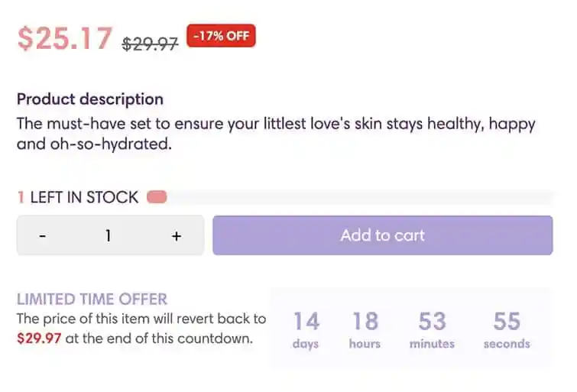The image size is (577, 392).
Task: Click the quantity input field showing 1
Action: 109,236
